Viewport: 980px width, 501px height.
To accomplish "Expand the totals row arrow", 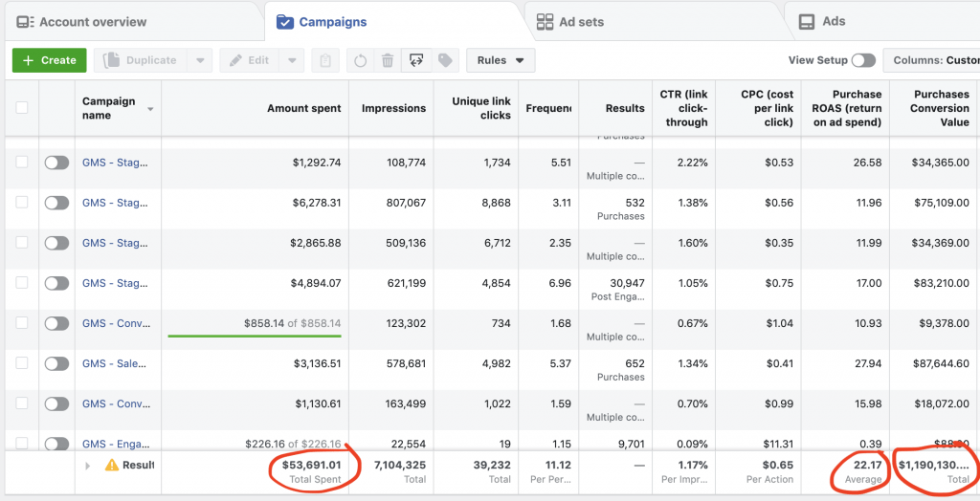I will point(88,466).
